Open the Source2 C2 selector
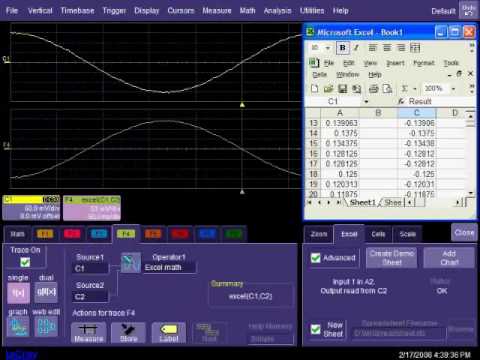Screen dimensions: 480x360 tap(90, 297)
